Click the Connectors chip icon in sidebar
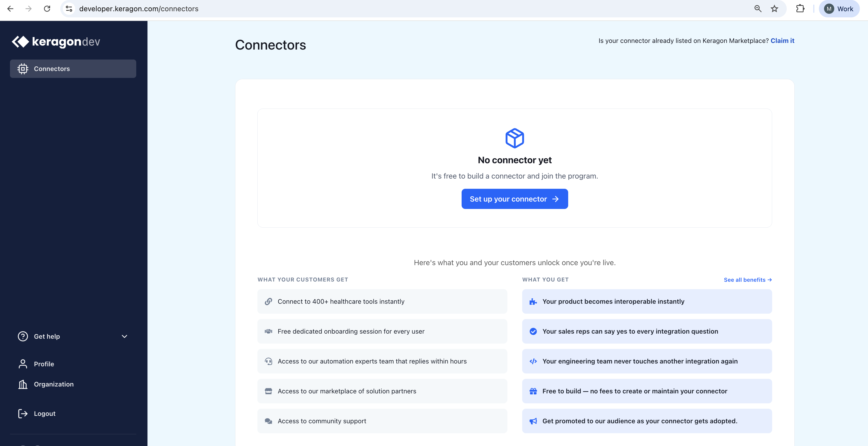This screenshot has height=446, width=868. (22, 68)
